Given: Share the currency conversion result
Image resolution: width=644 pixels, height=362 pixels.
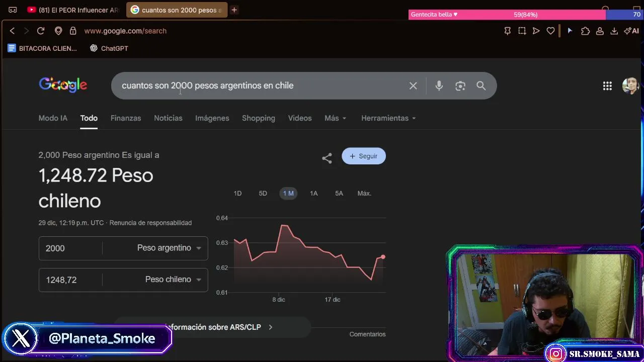Looking at the screenshot, I should coord(327,158).
